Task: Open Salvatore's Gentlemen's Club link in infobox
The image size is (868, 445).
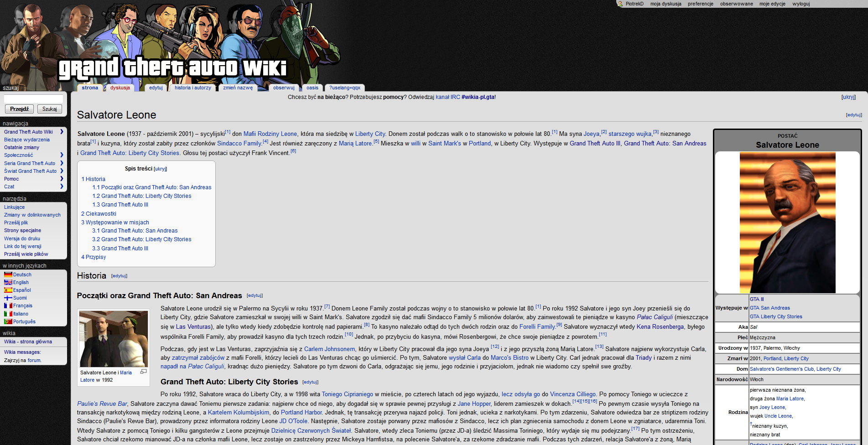Action: pyautogui.click(x=782, y=369)
